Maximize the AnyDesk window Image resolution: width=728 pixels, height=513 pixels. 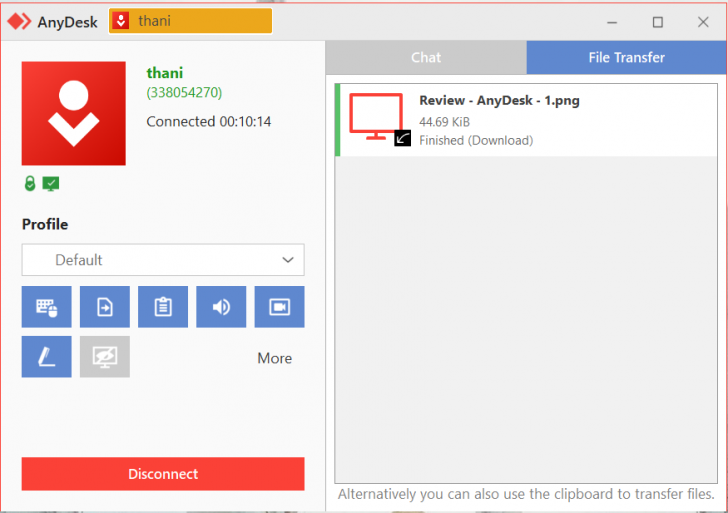click(x=658, y=22)
